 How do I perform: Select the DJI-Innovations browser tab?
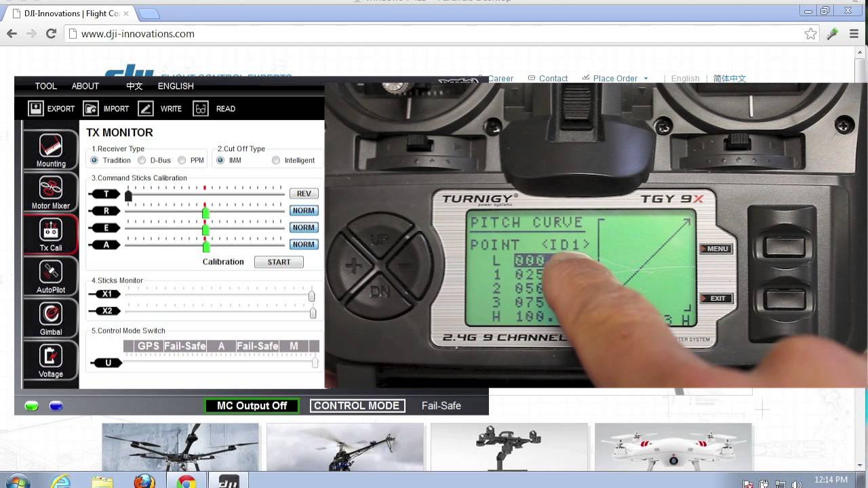click(x=70, y=13)
